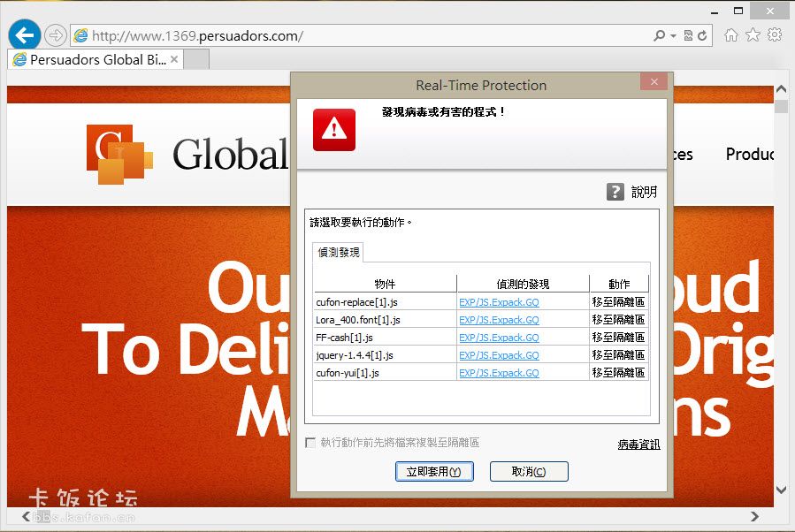Open the Produc... navigation menu item

pyautogui.click(x=749, y=154)
